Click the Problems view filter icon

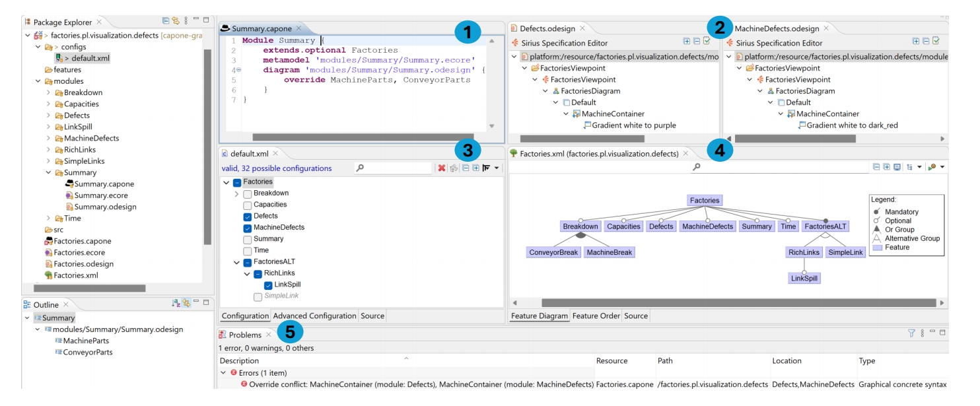(911, 335)
